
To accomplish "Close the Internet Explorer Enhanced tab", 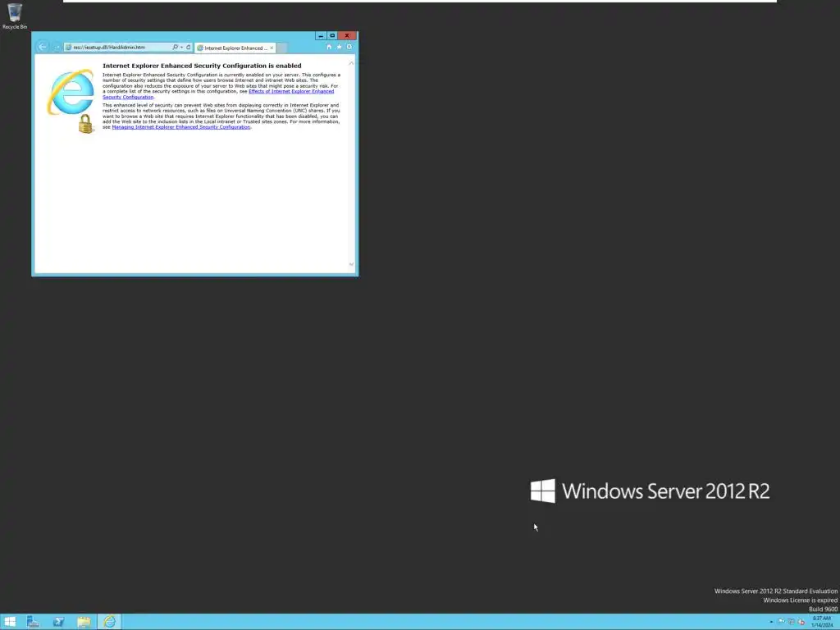I will pyautogui.click(x=272, y=48).
